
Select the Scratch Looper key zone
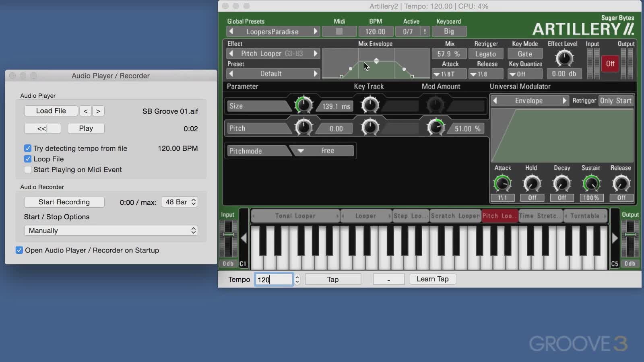point(455,216)
